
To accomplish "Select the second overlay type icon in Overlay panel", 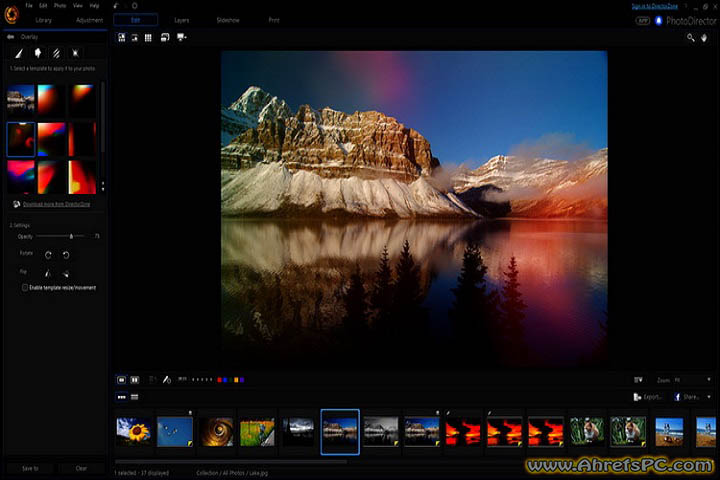I will pyautogui.click(x=38, y=53).
